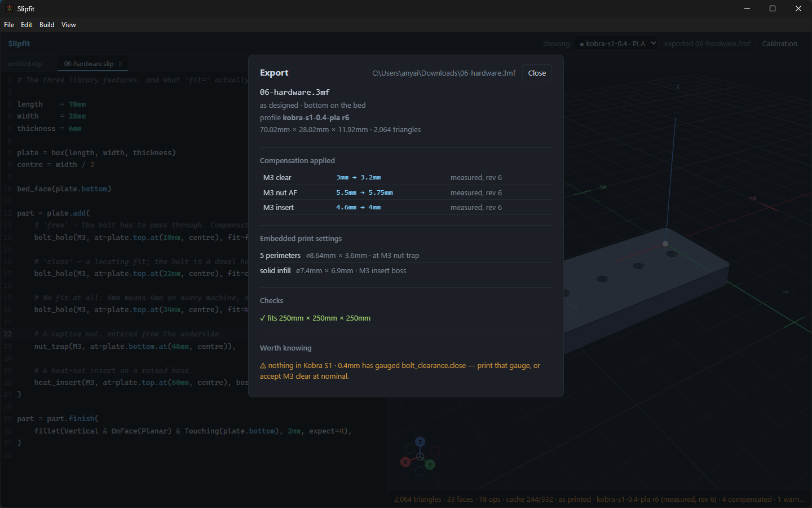Viewport: 812px width, 508px height.
Task: Click the '70.02mm × 28.02mm × 11.92mm' dimensions text
Action: coord(314,130)
